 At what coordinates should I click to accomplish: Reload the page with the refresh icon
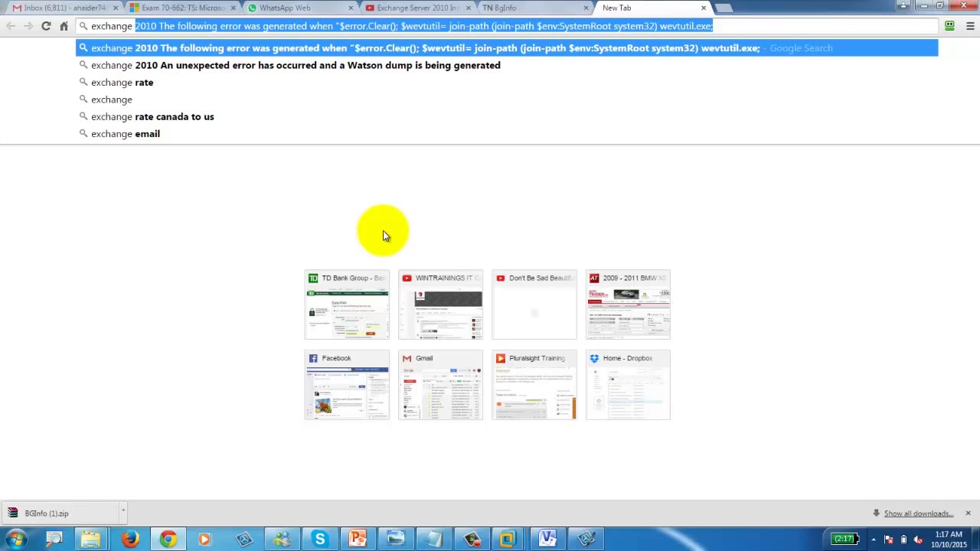(46, 26)
